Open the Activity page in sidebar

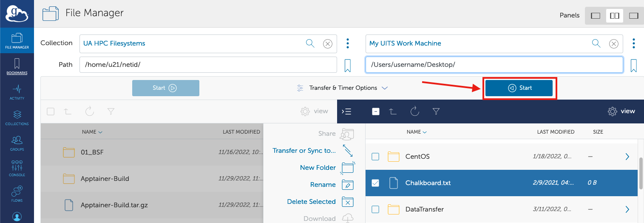(17, 92)
